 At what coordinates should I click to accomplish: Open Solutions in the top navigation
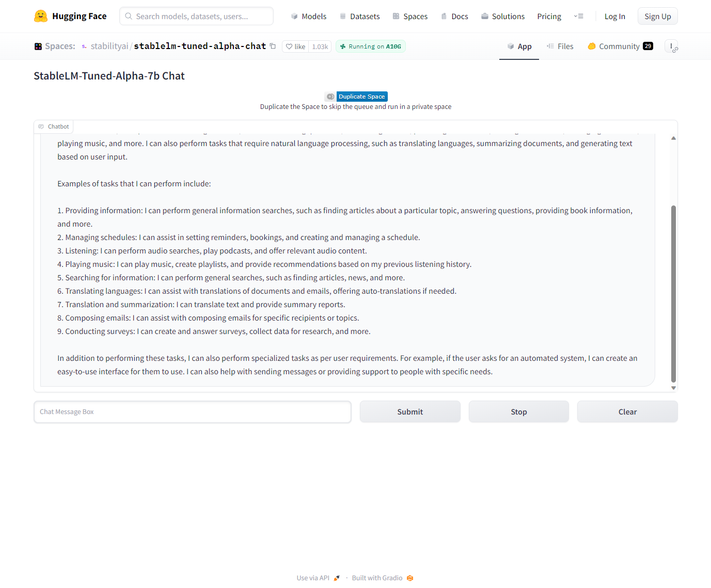click(x=503, y=17)
